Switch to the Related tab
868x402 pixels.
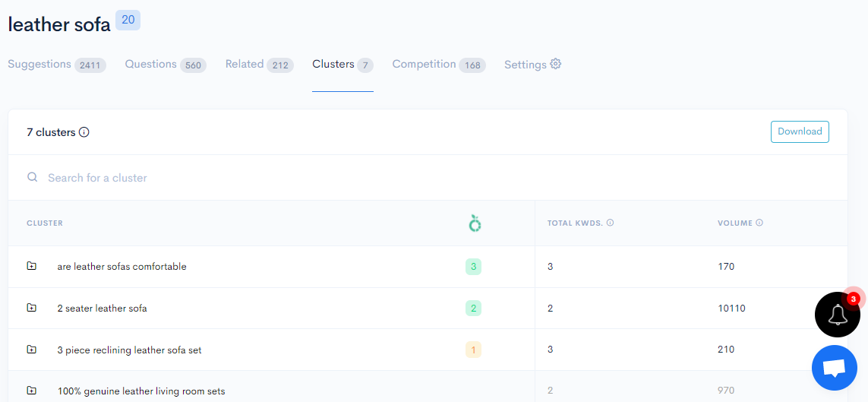[x=259, y=65]
